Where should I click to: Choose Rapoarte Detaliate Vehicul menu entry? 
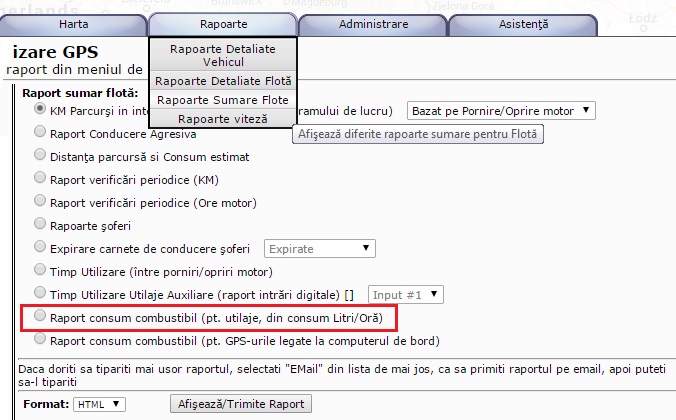(x=222, y=55)
